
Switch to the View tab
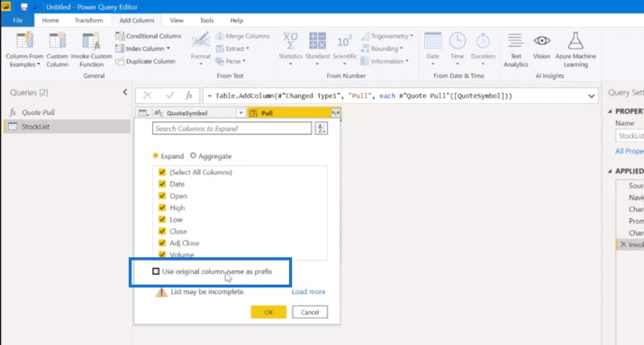click(176, 20)
